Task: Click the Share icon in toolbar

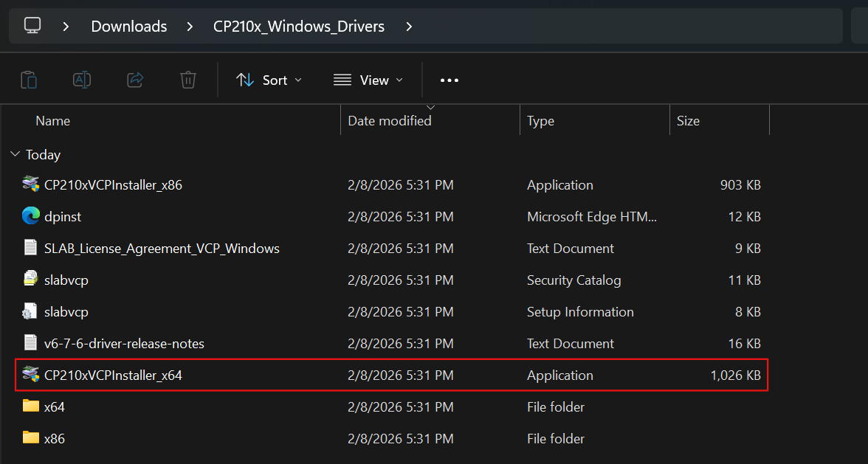Action: click(135, 80)
